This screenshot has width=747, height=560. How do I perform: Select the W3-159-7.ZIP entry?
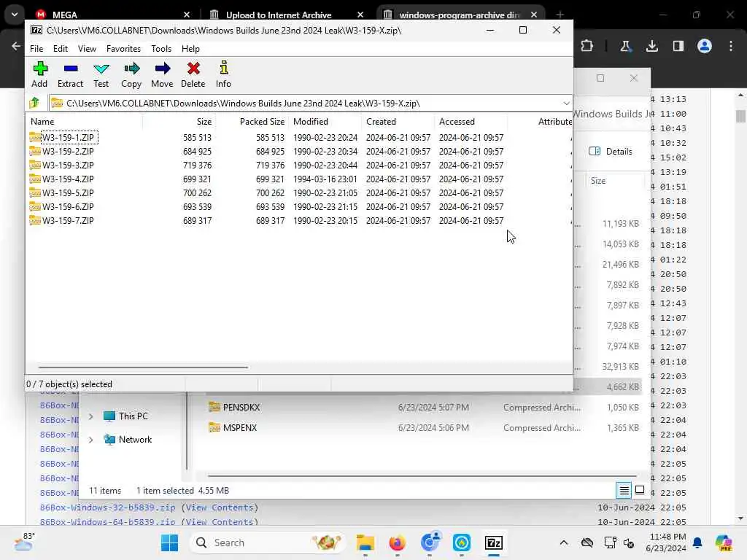click(x=68, y=220)
